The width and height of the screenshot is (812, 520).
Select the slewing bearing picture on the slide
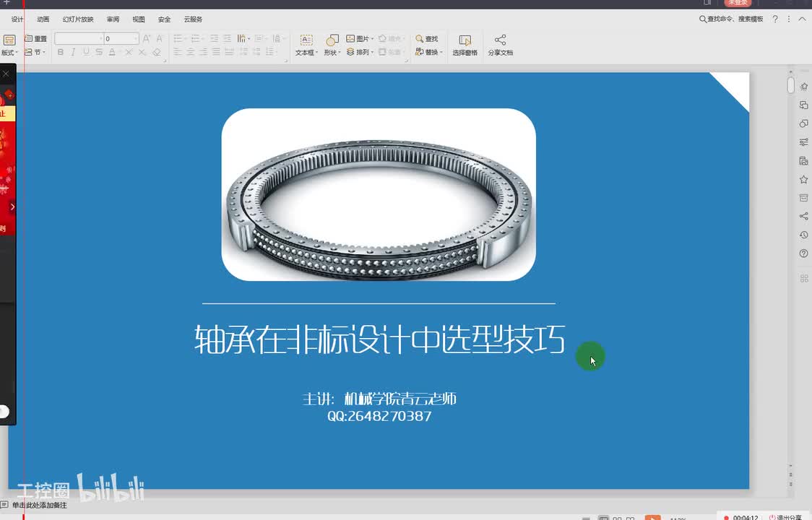(379, 195)
